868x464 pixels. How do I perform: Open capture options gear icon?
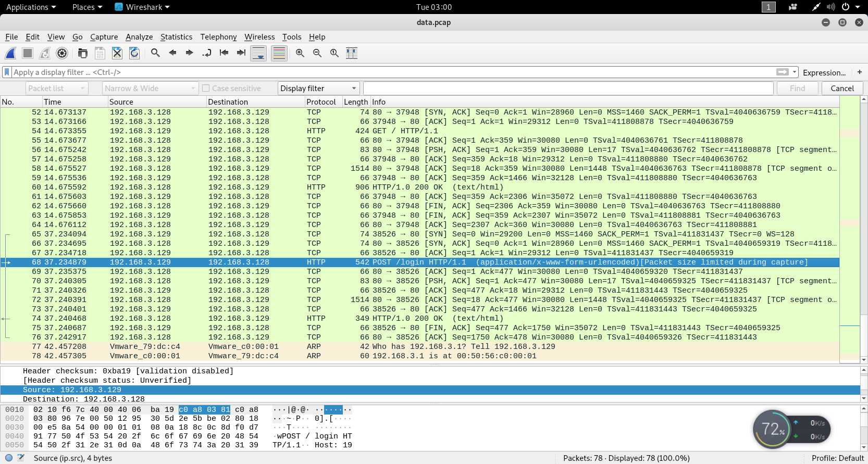pyautogui.click(x=62, y=53)
